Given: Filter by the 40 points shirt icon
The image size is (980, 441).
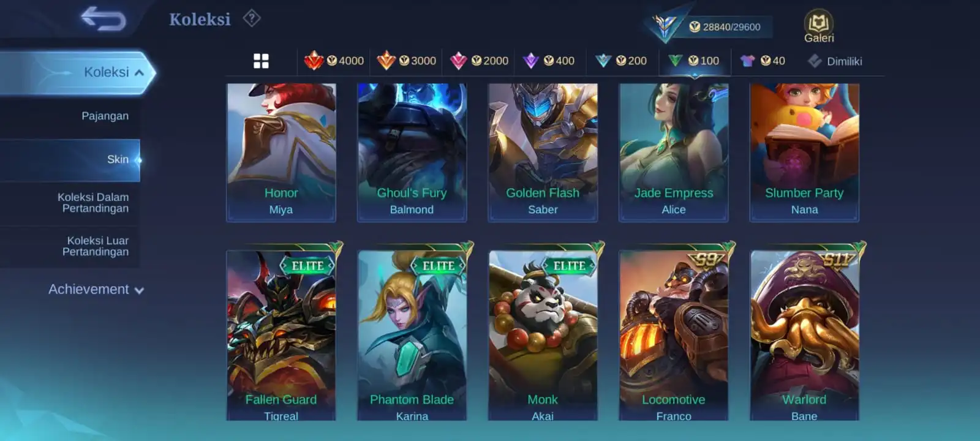Looking at the screenshot, I should [762, 61].
